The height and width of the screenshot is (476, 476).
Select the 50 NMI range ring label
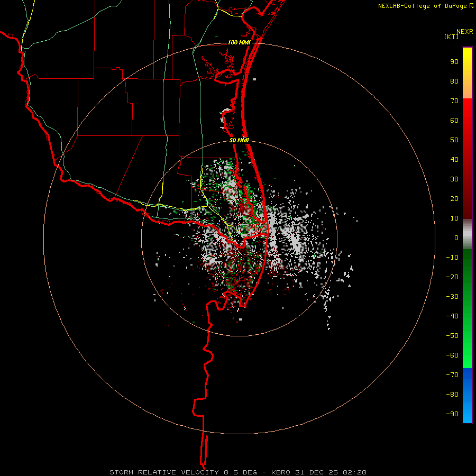[239, 140]
